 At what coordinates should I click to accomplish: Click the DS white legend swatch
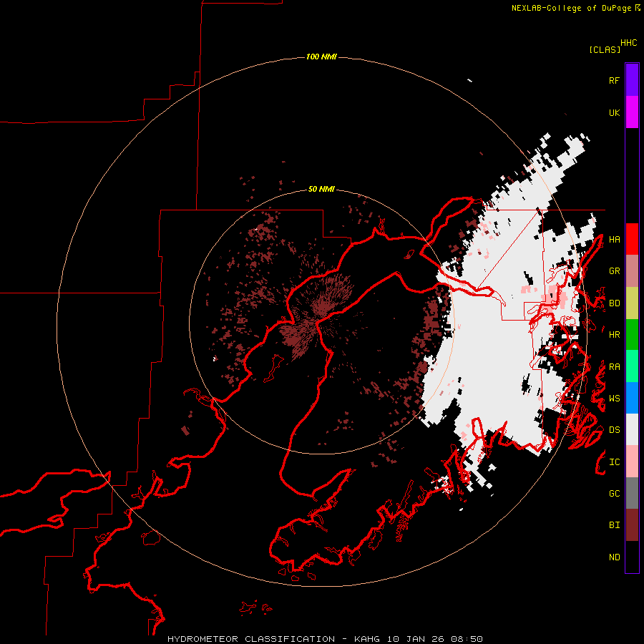[x=632, y=430]
